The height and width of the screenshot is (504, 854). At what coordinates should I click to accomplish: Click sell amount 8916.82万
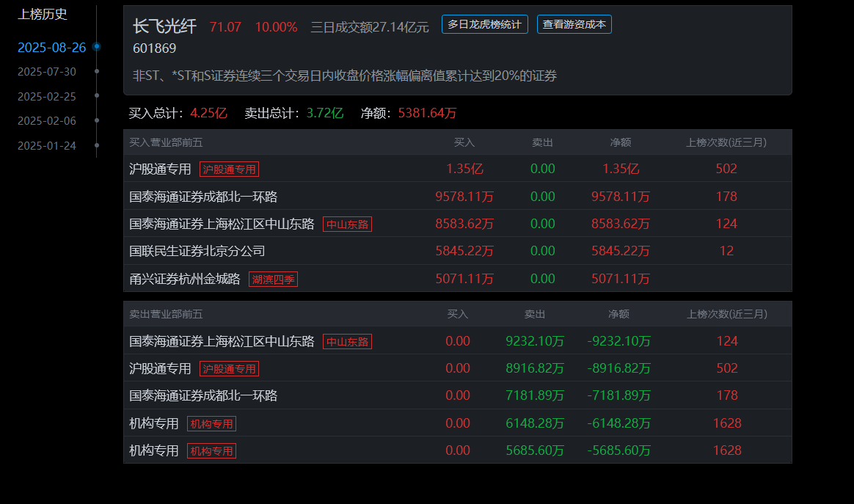point(535,368)
